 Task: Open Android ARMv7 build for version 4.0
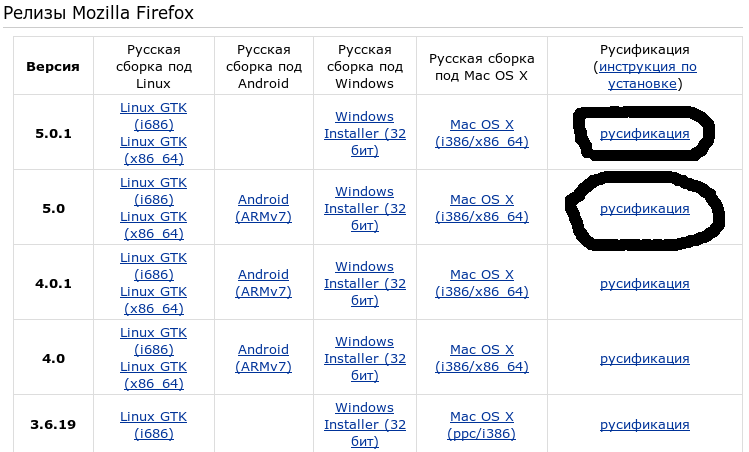click(263, 358)
